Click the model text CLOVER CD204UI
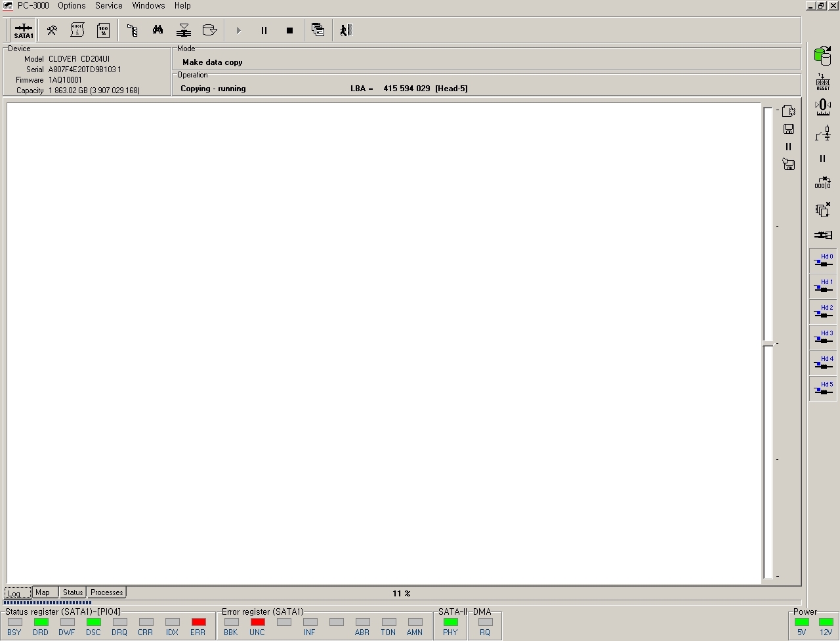This screenshot has height=641, width=840. point(79,59)
